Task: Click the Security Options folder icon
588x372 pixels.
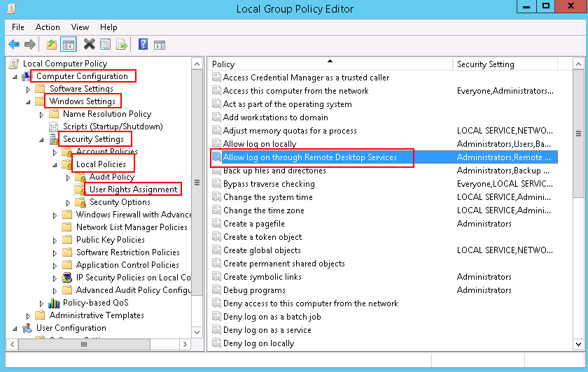Action: [x=80, y=202]
